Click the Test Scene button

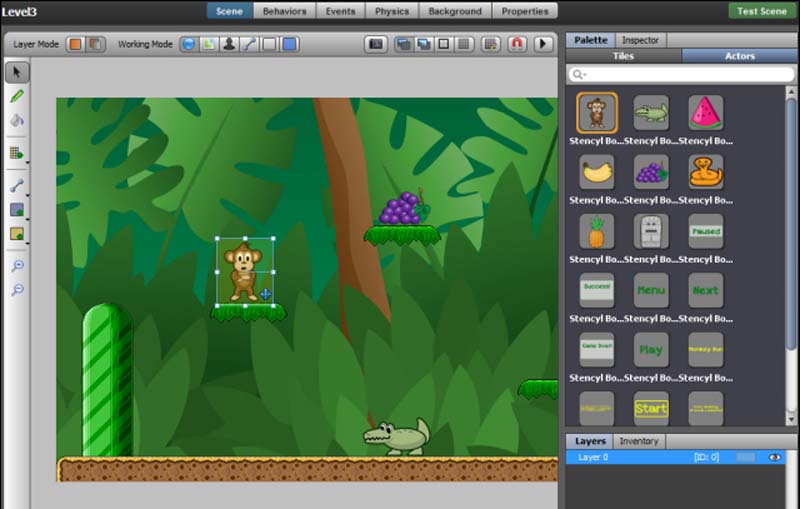click(762, 11)
